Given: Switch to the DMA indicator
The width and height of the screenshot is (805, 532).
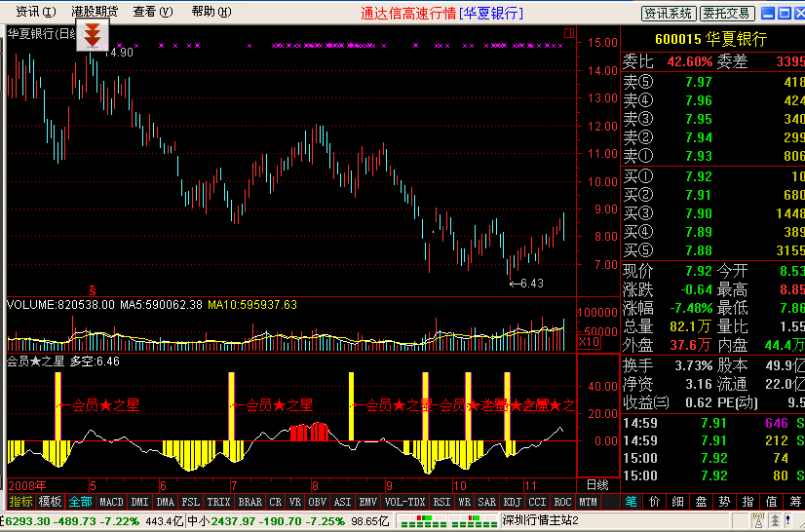Looking at the screenshot, I should (166, 502).
